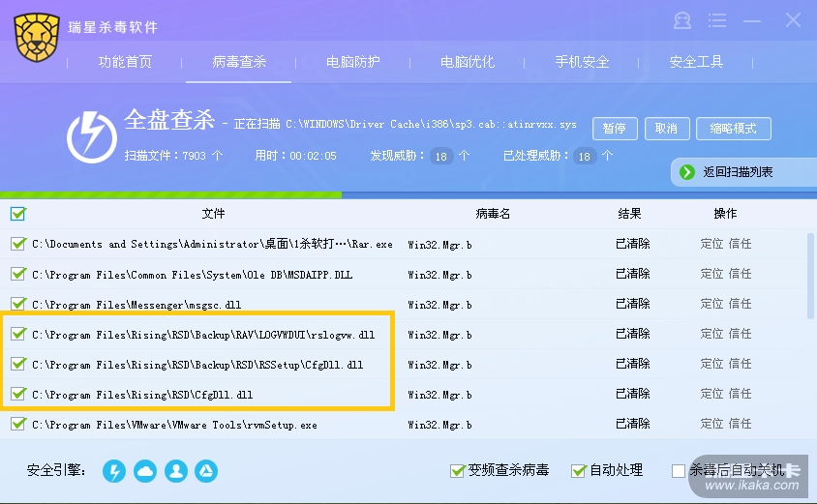
Task: Click 信任 for the Rar.exe row
Action: (740, 244)
